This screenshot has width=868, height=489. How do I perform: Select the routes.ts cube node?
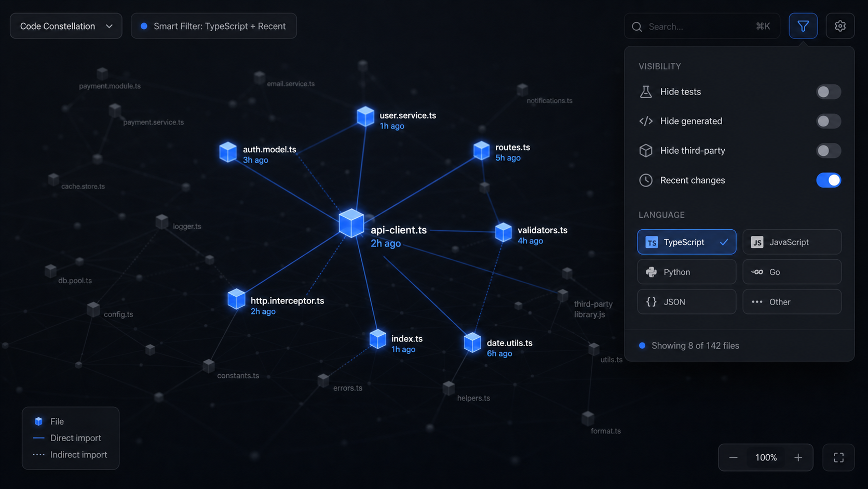(481, 150)
